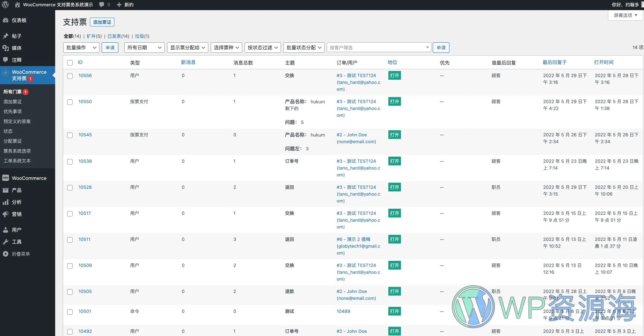This screenshot has height=336, width=644.
Task: Click the 打开 status badge for ticket 10511
Action: tap(395, 240)
